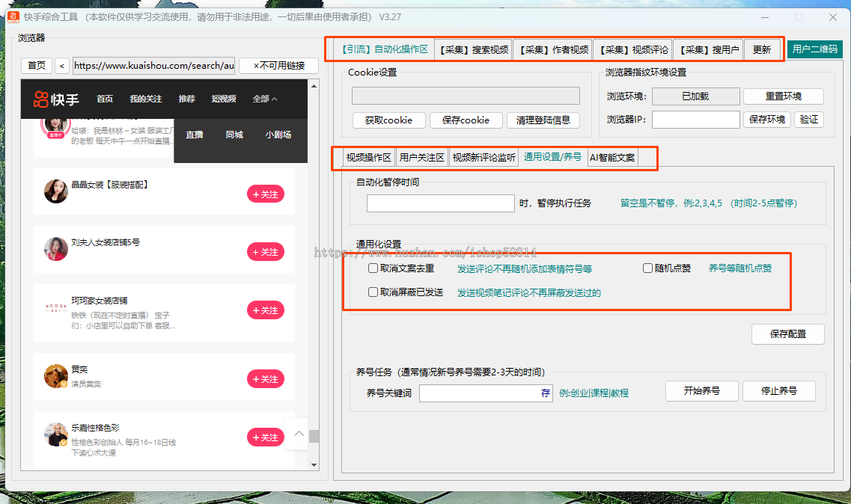The image size is (851, 504).
Task: Follow 珂珂家女装店铺 with +关注
Action: click(266, 310)
